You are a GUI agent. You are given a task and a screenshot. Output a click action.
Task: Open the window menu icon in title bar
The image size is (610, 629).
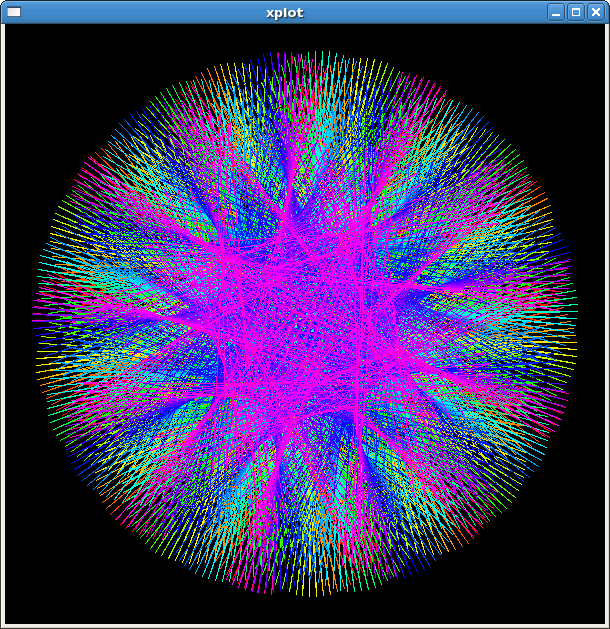click(x=14, y=12)
